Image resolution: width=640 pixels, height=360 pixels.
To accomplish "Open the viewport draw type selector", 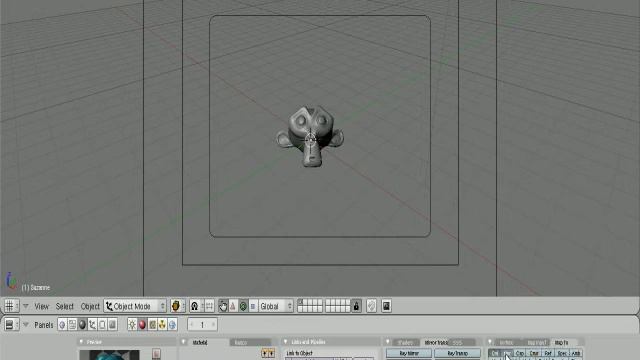I will (x=178, y=306).
